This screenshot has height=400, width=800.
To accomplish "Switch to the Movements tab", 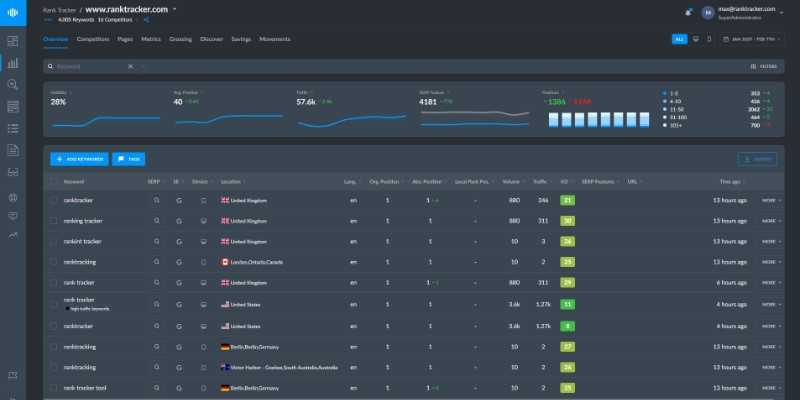I will coord(275,39).
